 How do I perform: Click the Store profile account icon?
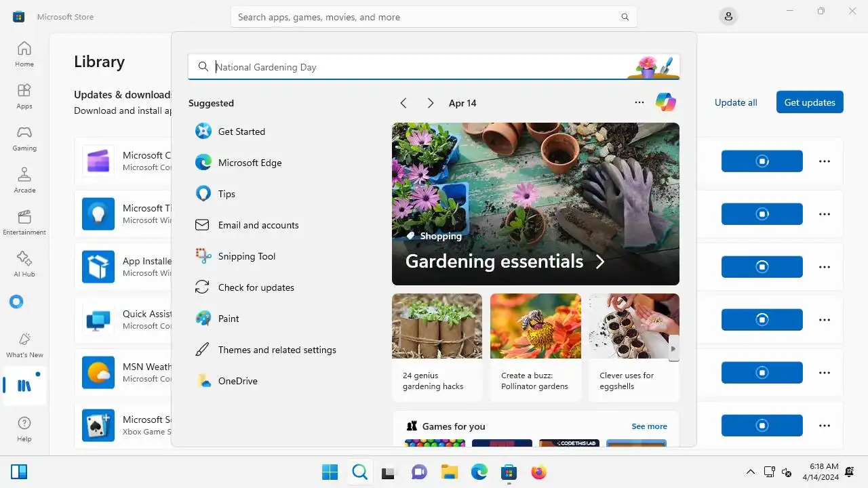tap(728, 17)
